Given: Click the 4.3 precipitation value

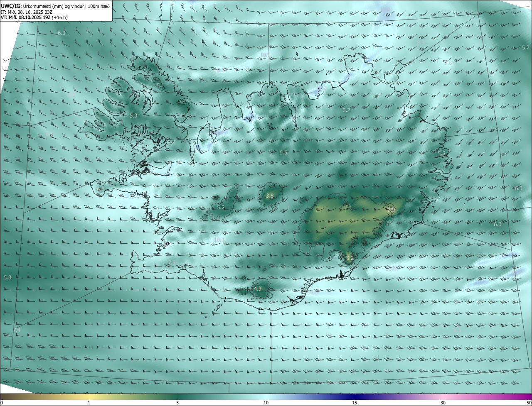Looking at the screenshot, I should pyautogui.click(x=258, y=289).
